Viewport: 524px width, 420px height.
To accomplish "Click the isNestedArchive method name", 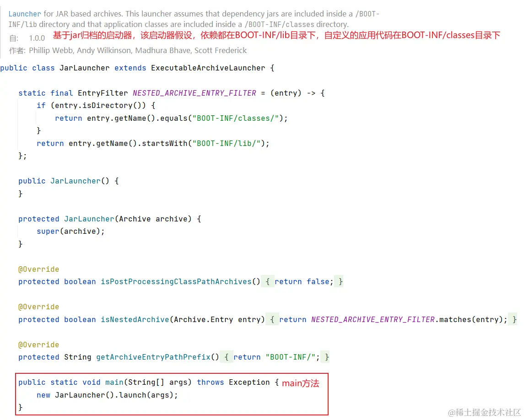I will click(x=135, y=319).
